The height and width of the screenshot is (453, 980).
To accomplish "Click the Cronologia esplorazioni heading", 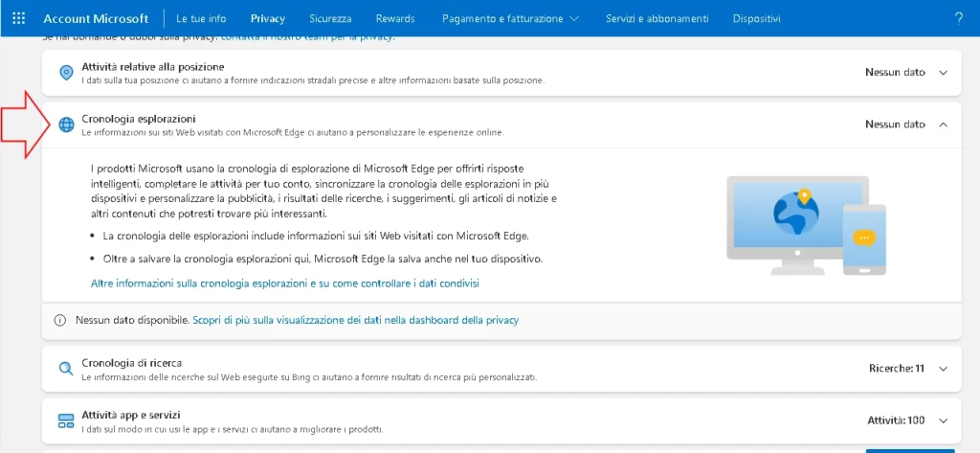I will pyautogui.click(x=139, y=118).
